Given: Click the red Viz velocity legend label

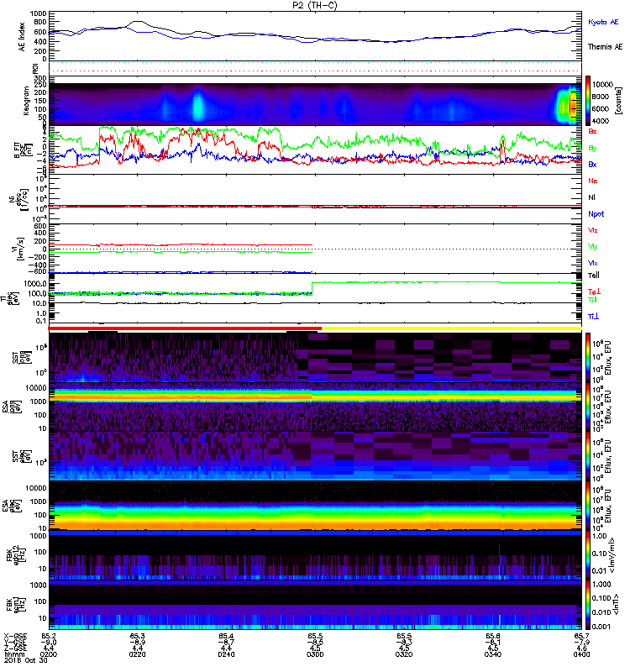Looking at the screenshot, I should click(593, 229).
